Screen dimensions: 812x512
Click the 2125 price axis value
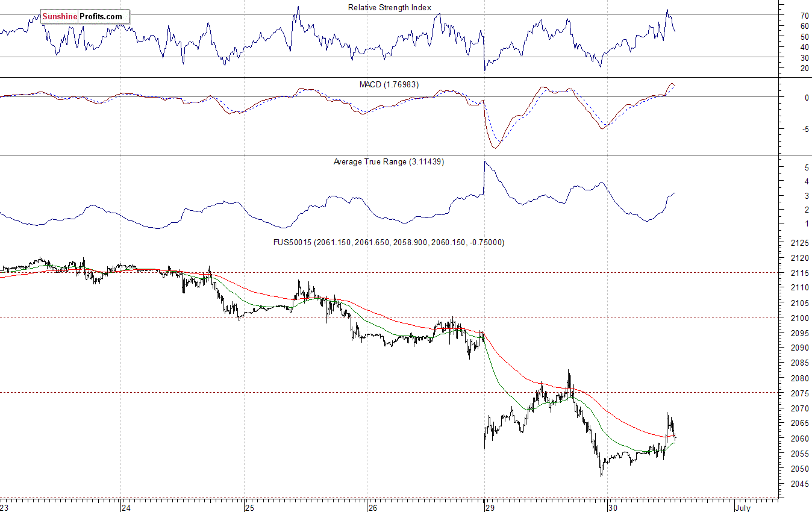(x=799, y=243)
